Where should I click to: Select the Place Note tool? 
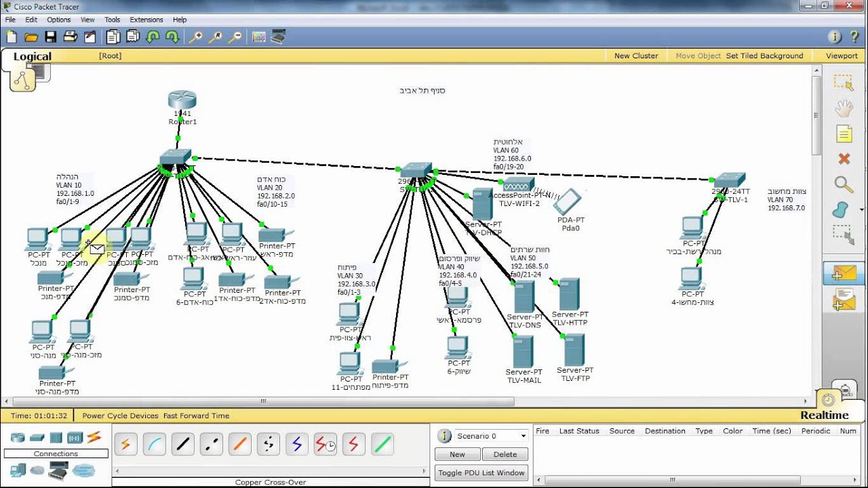(844, 134)
